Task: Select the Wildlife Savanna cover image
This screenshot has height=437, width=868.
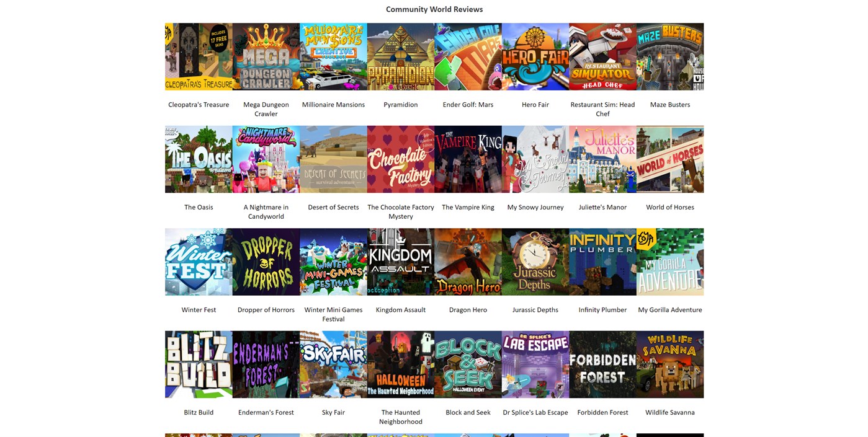Action: [670, 364]
